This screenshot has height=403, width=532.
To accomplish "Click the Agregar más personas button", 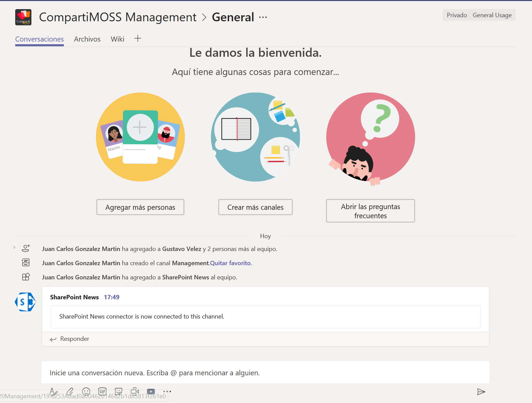I will [140, 207].
